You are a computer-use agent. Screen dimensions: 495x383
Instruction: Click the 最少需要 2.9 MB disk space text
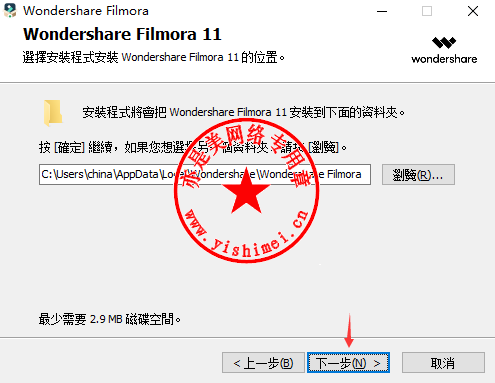tap(110, 319)
